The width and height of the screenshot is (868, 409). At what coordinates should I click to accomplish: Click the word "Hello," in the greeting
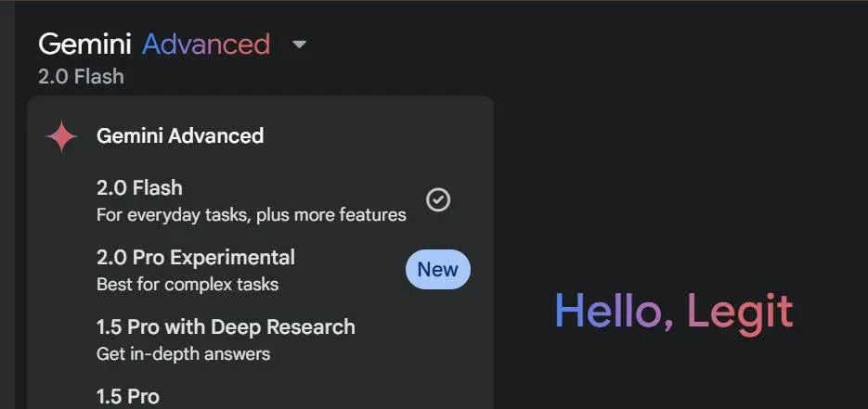pos(614,312)
